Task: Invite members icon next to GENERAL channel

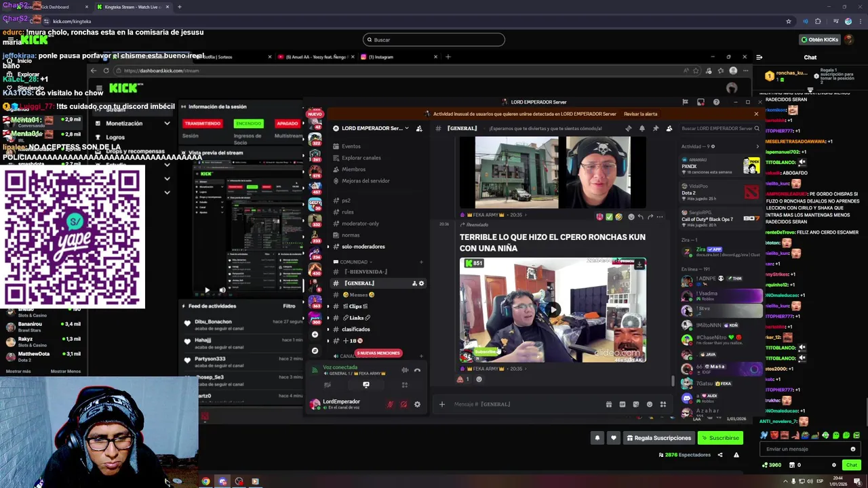Action: 414,283
